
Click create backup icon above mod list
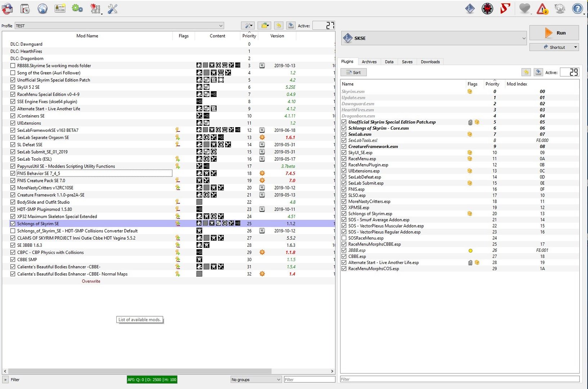[291, 26]
